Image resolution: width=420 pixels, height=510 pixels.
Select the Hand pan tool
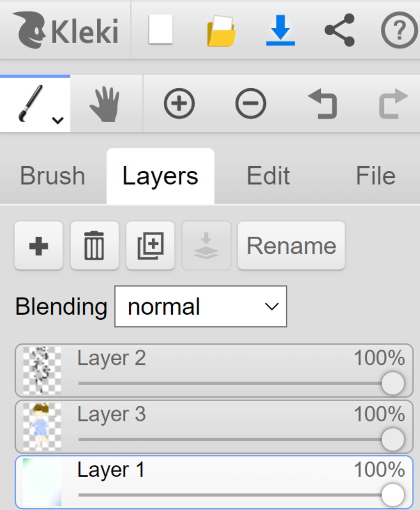105,104
